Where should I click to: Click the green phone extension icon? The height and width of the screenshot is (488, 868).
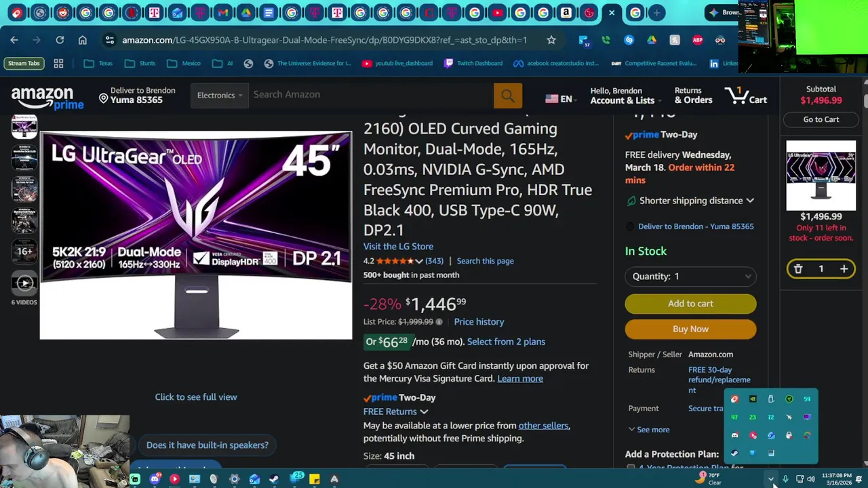pyautogui.click(x=606, y=40)
